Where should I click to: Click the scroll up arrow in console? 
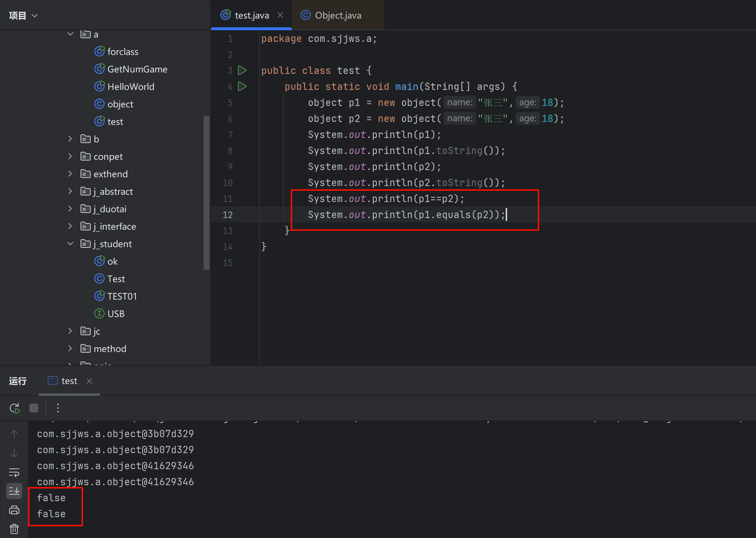click(x=14, y=434)
